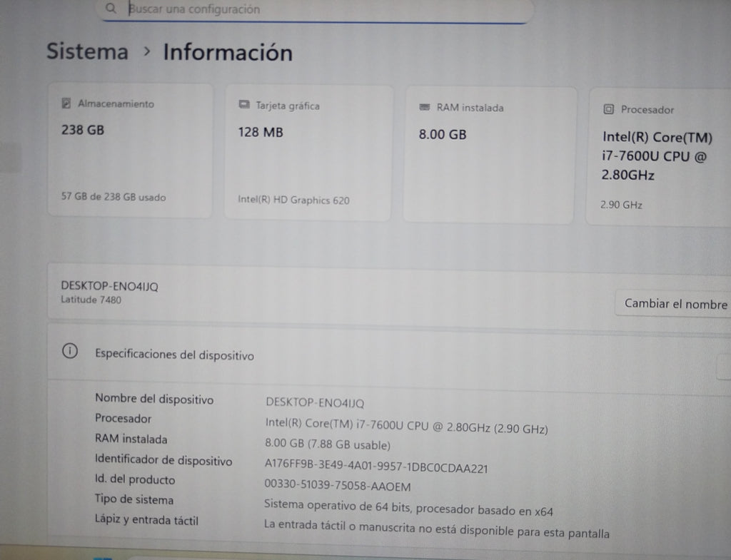The height and width of the screenshot is (560, 731).
Task: Click the Almacenamiento storage icon
Action: pyautogui.click(x=66, y=103)
